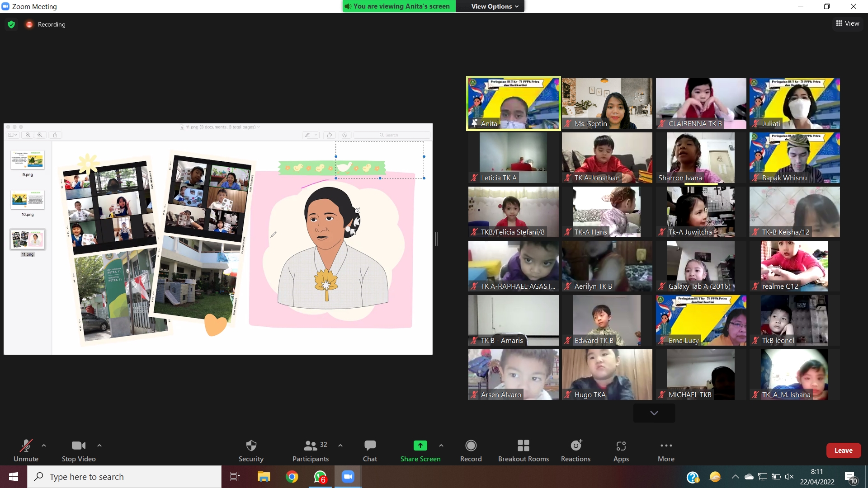
Task: Click the Recording indicator
Action: [46, 24]
